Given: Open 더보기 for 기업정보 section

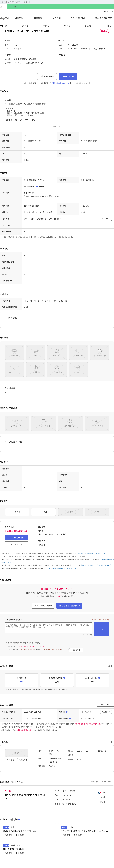Looking at the screenshot, I should (x=110, y=742).
